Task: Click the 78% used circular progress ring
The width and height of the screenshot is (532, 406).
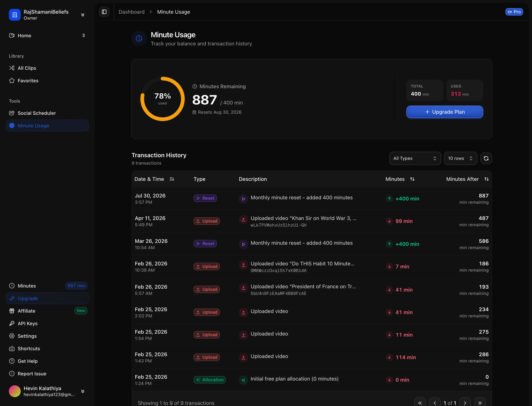Action: pos(163,99)
